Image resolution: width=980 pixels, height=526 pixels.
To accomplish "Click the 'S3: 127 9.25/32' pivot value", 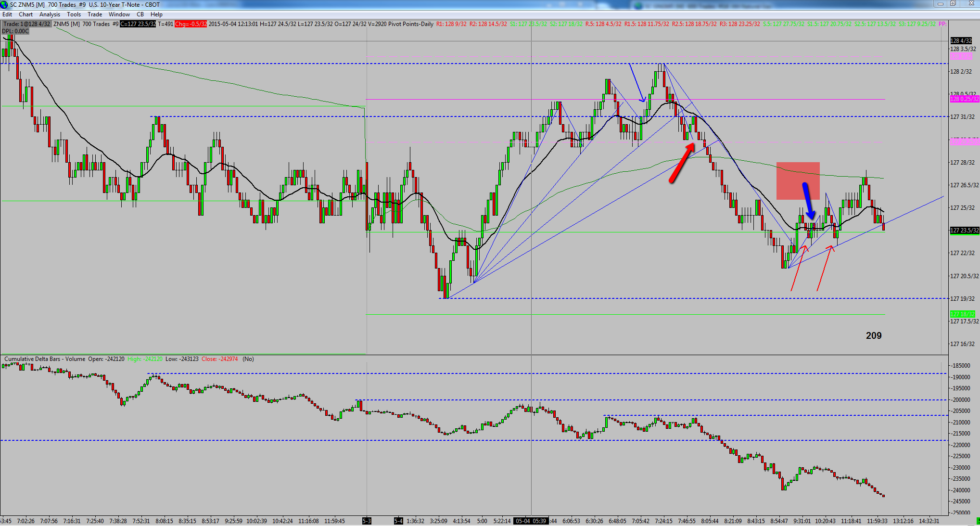I will 917,24.
